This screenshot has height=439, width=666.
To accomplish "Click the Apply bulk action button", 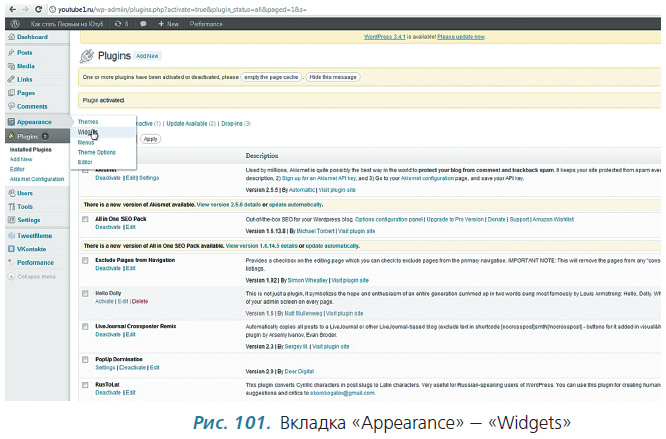I will [150, 139].
